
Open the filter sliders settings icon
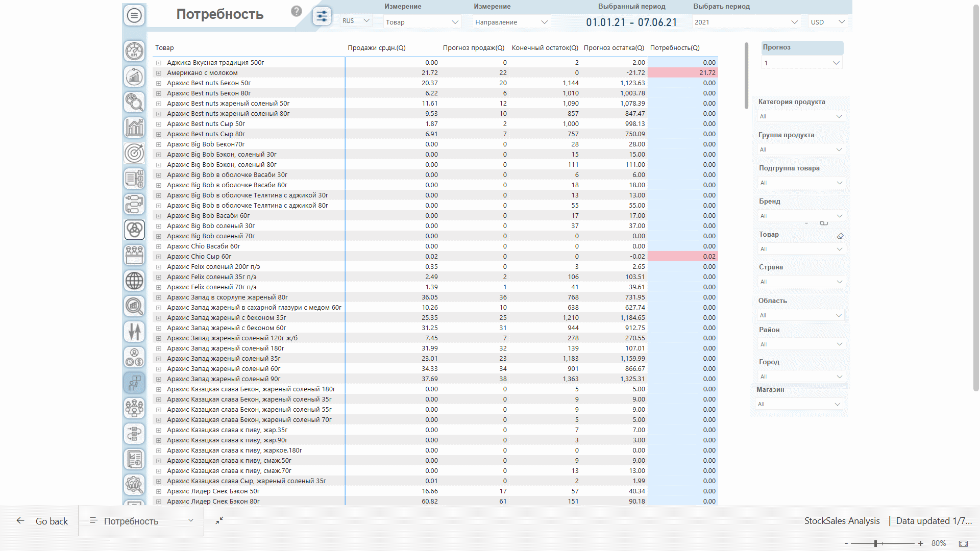[322, 16]
